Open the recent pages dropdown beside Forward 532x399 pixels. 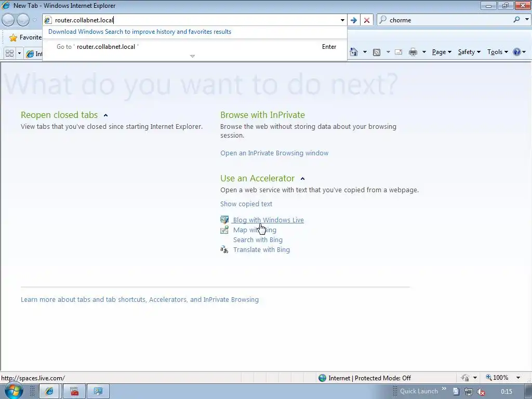click(x=34, y=20)
